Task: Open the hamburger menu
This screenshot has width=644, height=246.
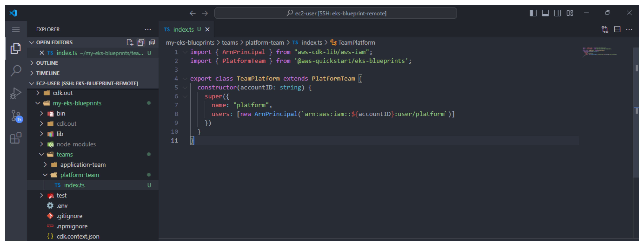Action: pyautogui.click(x=15, y=29)
